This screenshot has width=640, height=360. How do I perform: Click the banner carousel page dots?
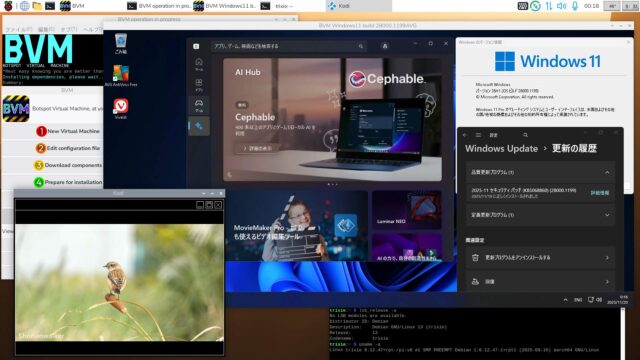pyautogui.click(x=332, y=184)
